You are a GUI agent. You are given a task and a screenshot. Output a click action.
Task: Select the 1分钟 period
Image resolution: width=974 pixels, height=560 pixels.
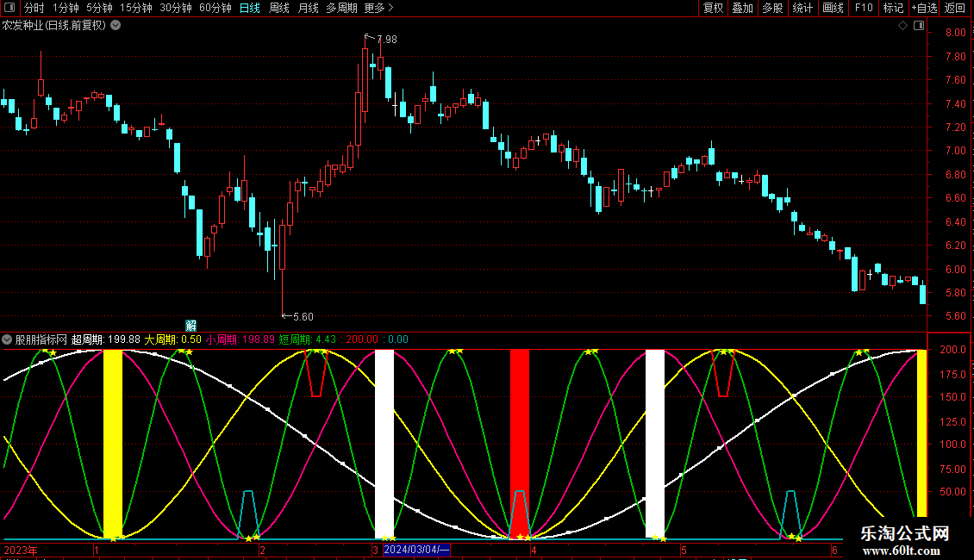coord(66,8)
